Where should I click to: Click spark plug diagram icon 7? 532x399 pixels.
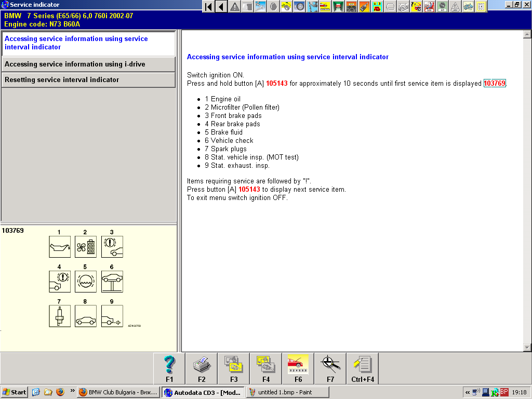(60, 316)
